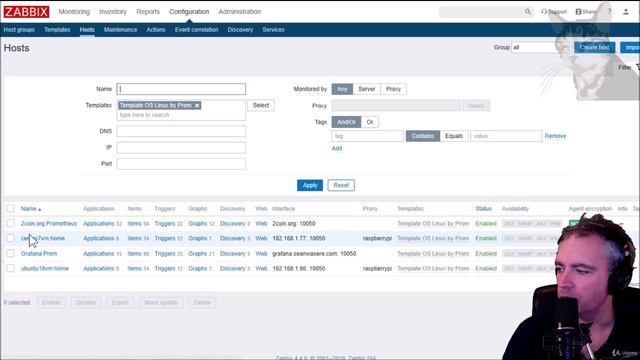Open host ubuntu18vm.home
640x360 pixels.
click(x=45, y=269)
